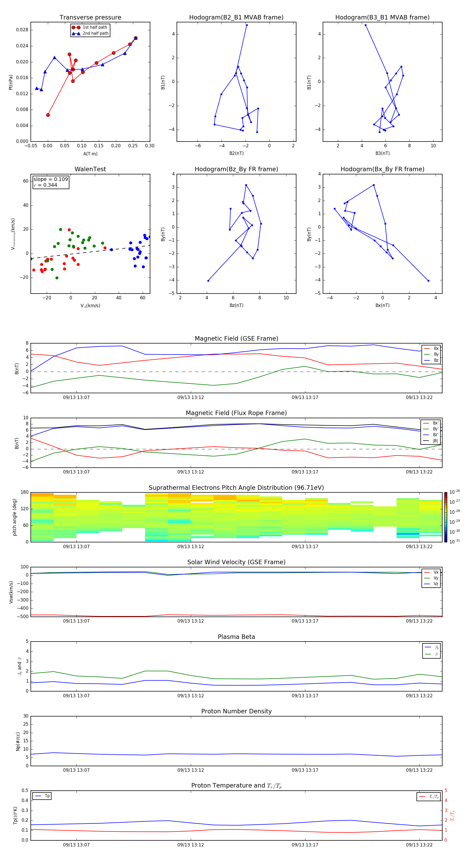Click the 'Magnetic Field (Flux Rope Frame)' title
This screenshot has width=473, height=868.
[x=236, y=413]
